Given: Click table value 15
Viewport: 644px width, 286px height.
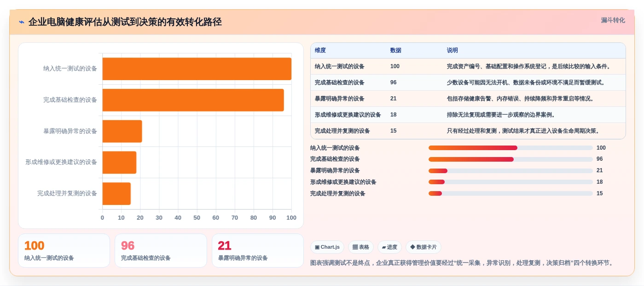Looking at the screenshot, I should click(x=394, y=131).
